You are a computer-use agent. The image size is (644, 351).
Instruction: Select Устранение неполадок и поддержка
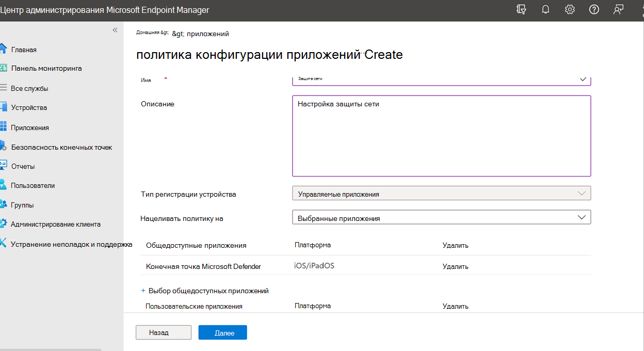(72, 244)
